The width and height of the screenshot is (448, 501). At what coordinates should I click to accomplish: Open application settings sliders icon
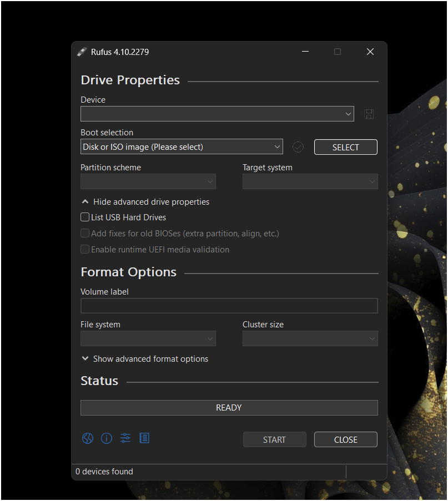click(125, 438)
